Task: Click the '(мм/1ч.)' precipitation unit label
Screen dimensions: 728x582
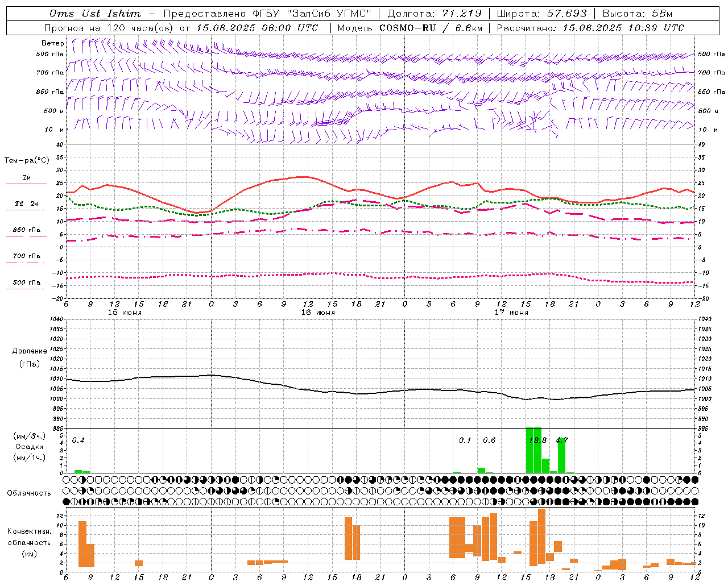Action: coord(29,458)
